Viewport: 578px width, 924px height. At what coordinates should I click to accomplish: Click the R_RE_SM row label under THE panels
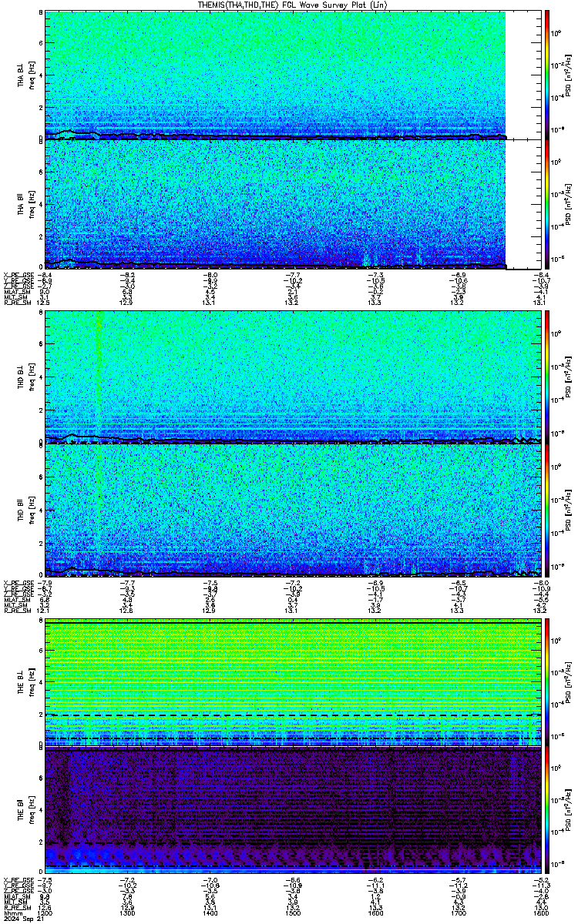pos(17,906)
